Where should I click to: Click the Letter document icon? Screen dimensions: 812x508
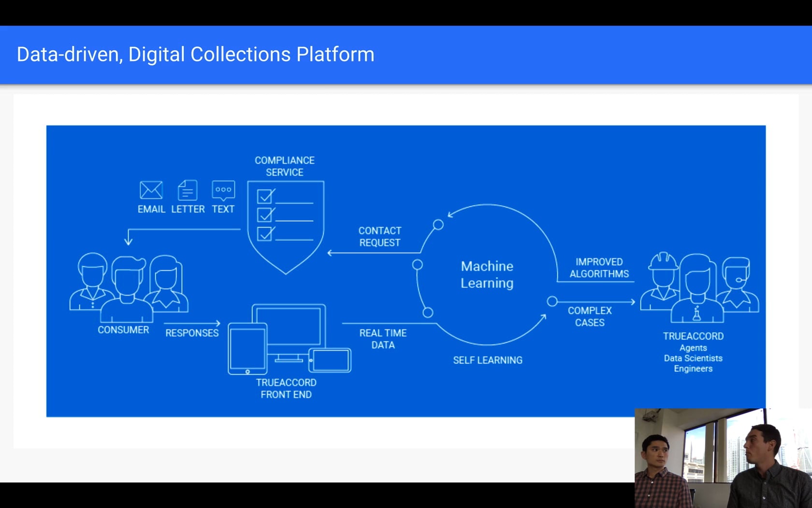(188, 190)
